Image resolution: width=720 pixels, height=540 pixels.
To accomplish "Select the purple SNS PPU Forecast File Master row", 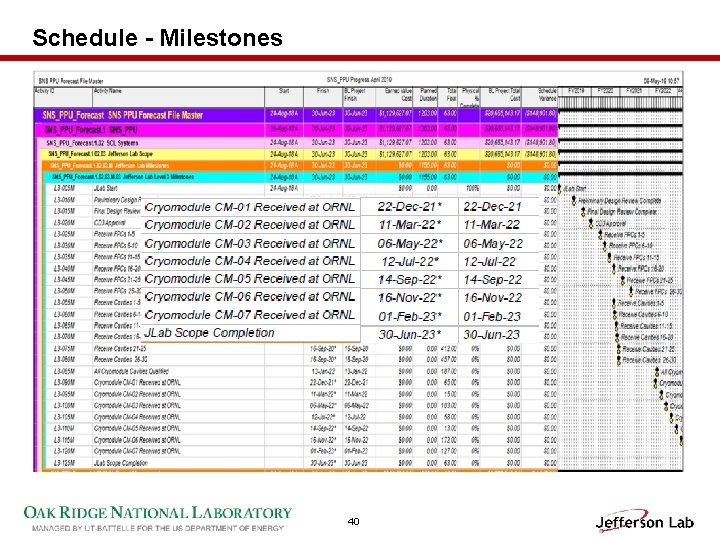I will [x=296, y=115].
